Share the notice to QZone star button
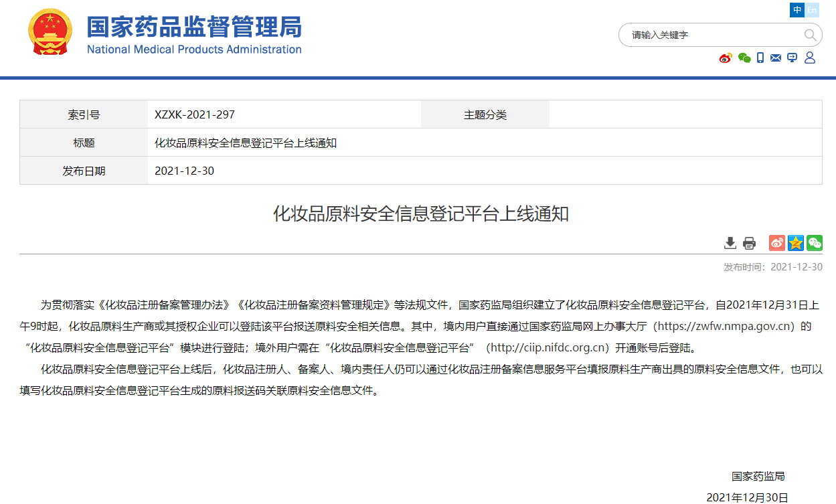Screen dimensions: 836x504 796,243
